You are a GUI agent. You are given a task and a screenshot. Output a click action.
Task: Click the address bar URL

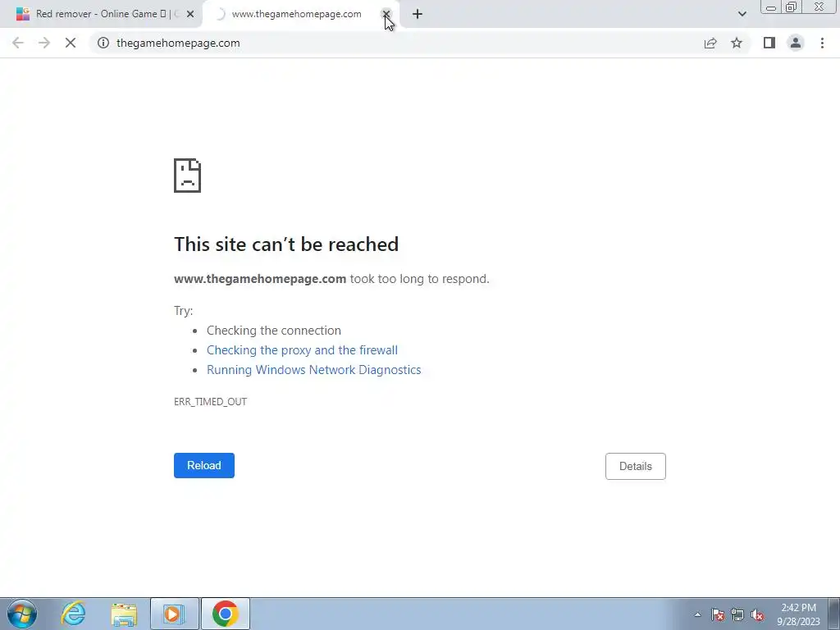pos(178,43)
